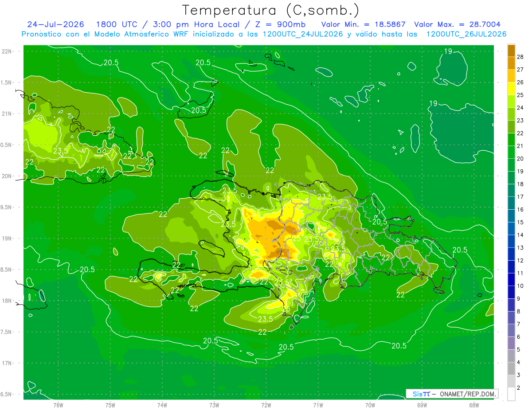Screen dimensions: 532x411
Task: Click the "19N" latitude axis label
Action: tap(7, 239)
